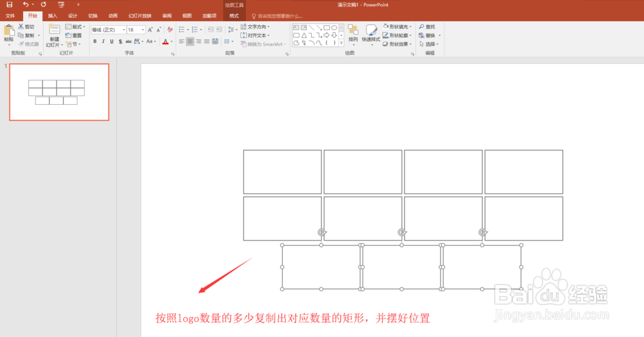Click the Save icon in quick access toolbar

(x=9, y=5)
